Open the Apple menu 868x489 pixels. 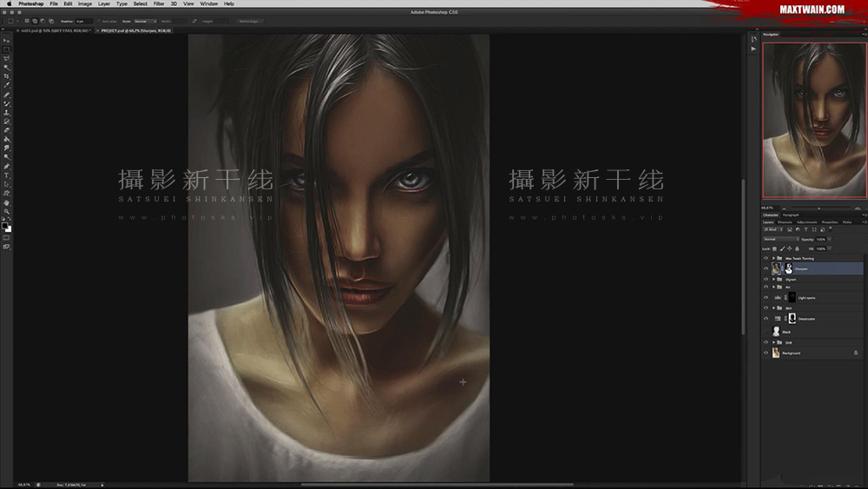tap(9, 3)
